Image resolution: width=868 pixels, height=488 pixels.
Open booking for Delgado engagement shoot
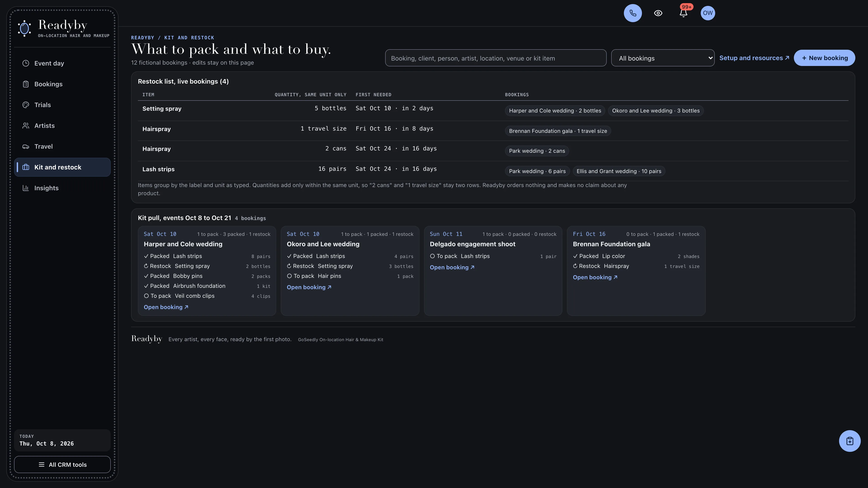(452, 267)
